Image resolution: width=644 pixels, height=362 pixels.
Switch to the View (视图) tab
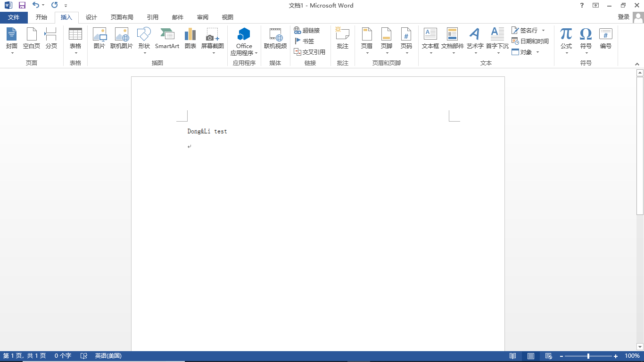tap(228, 17)
